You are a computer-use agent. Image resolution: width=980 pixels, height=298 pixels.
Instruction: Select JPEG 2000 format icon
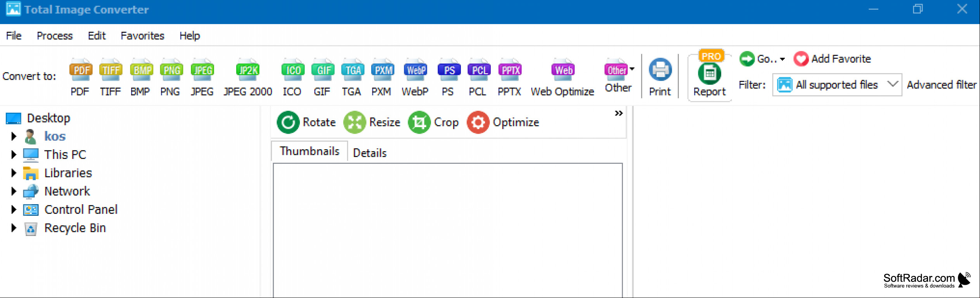pos(248,70)
